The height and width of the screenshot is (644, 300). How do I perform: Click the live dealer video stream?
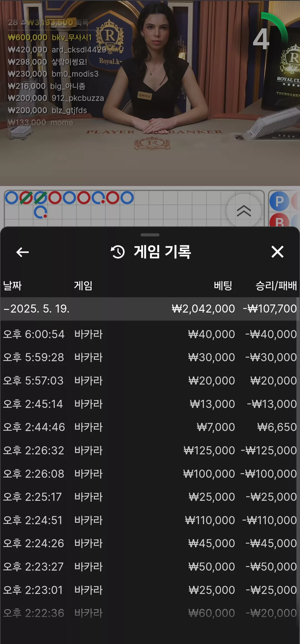[x=150, y=93]
